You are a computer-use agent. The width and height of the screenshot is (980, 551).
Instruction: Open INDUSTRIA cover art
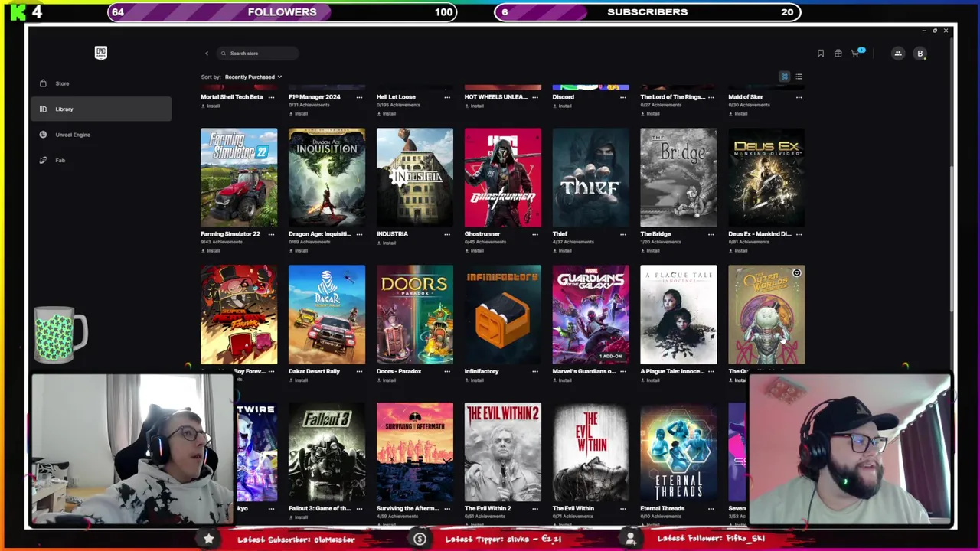pos(415,178)
